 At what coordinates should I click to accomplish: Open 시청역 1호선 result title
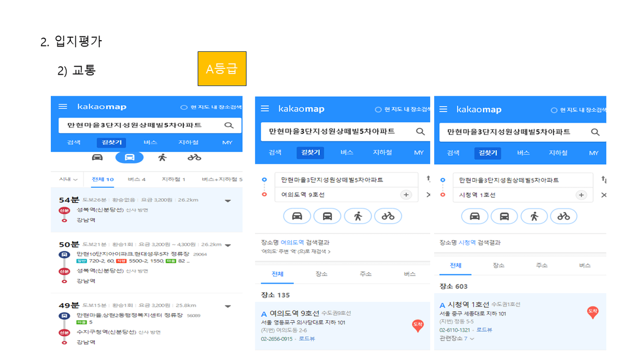469,304
